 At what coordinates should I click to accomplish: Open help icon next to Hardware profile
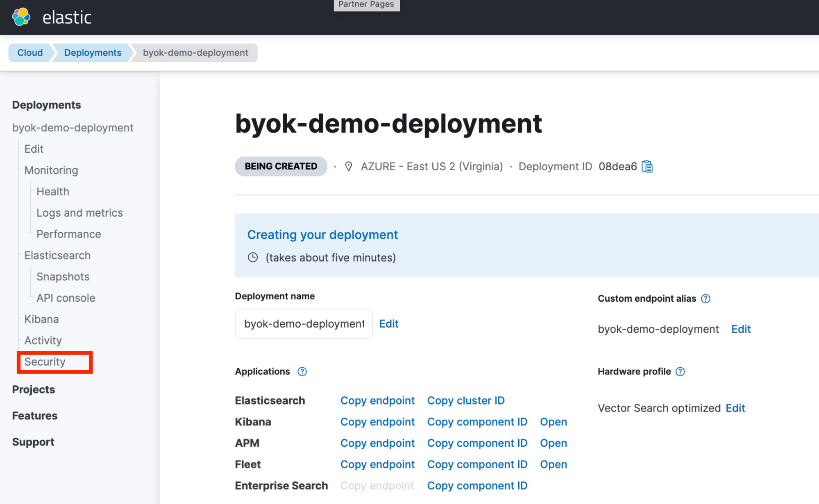pyautogui.click(x=680, y=372)
